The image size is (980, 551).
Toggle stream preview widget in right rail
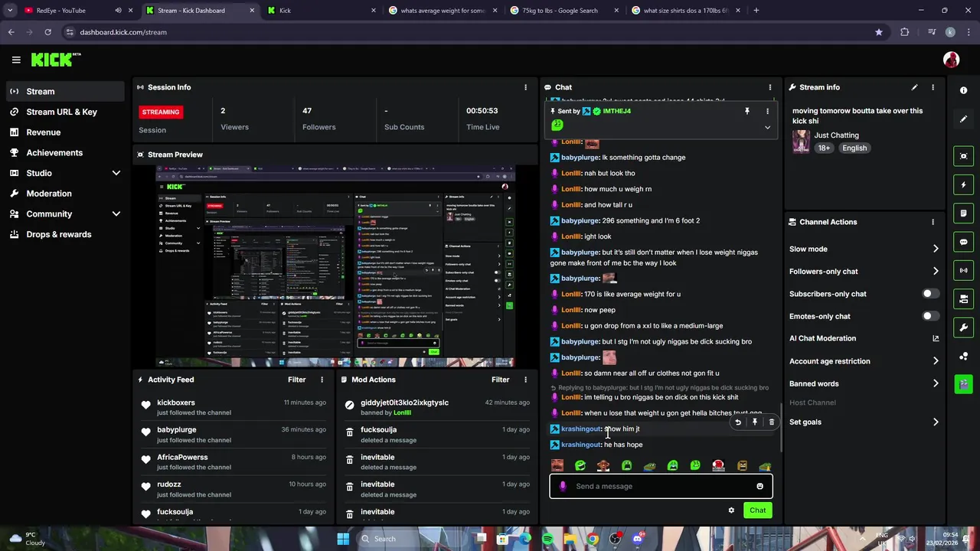963,156
